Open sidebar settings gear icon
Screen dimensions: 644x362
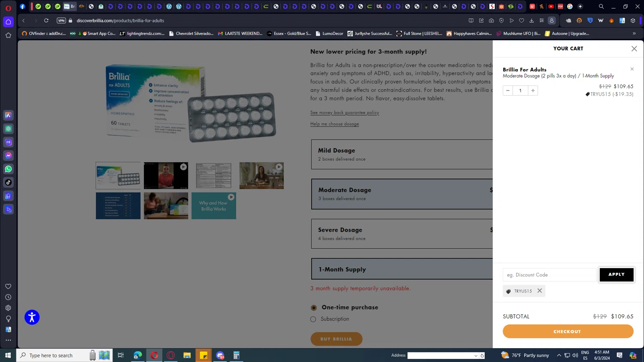pyautogui.click(x=8, y=308)
